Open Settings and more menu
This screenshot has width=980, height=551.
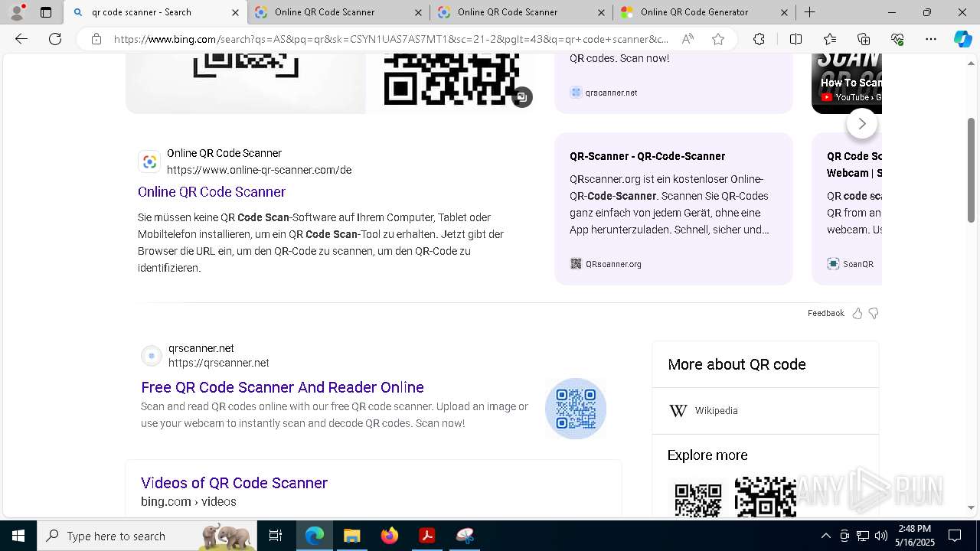click(931, 39)
